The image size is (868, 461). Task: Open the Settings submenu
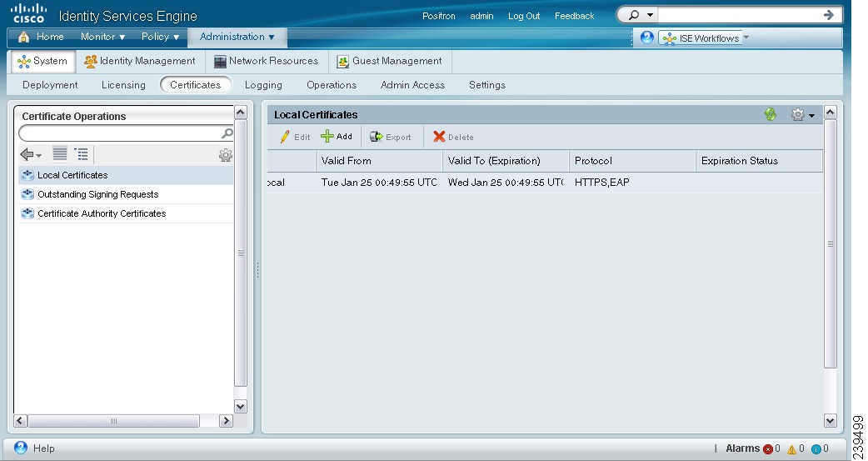(x=487, y=85)
